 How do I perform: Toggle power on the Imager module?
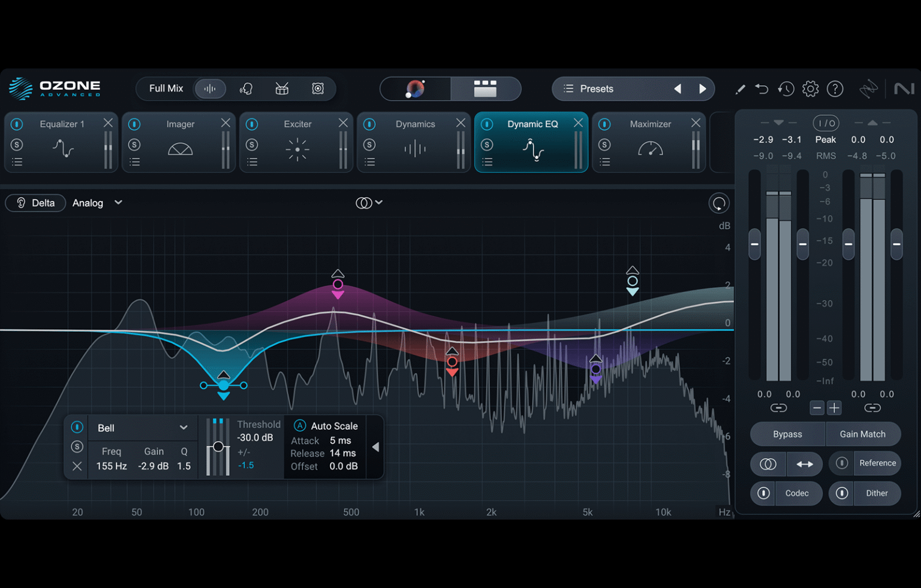pos(134,124)
